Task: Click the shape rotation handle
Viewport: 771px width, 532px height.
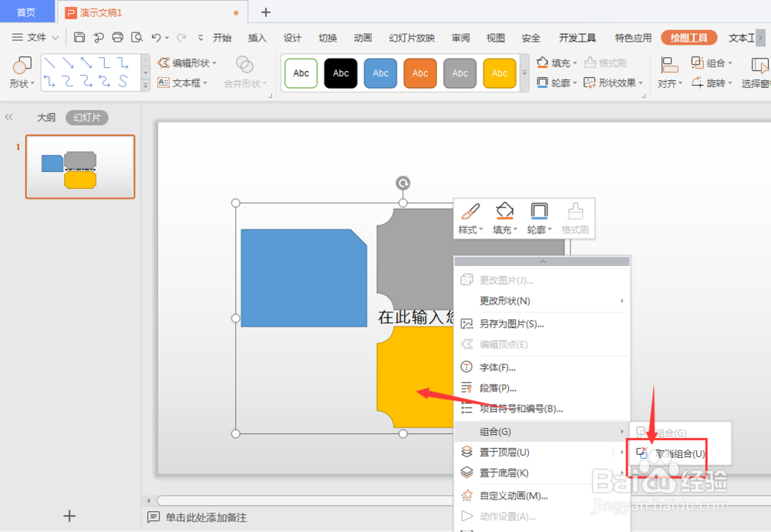Action: pyautogui.click(x=403, y=184)
